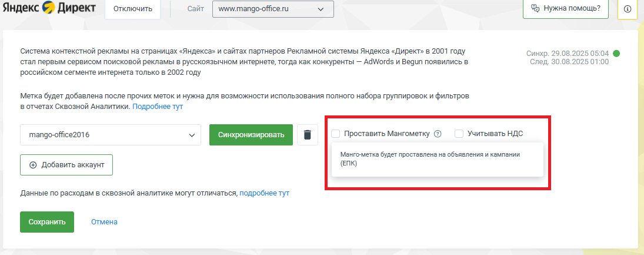
Task: Click the trash icon to delete the account
Action: pyautogui.click(x=308, y=135)
